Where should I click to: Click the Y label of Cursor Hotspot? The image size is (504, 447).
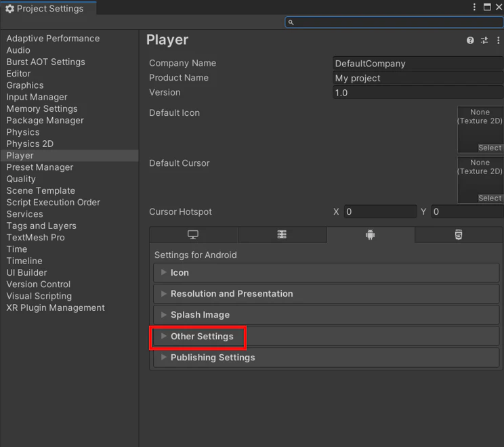point(423,212)
